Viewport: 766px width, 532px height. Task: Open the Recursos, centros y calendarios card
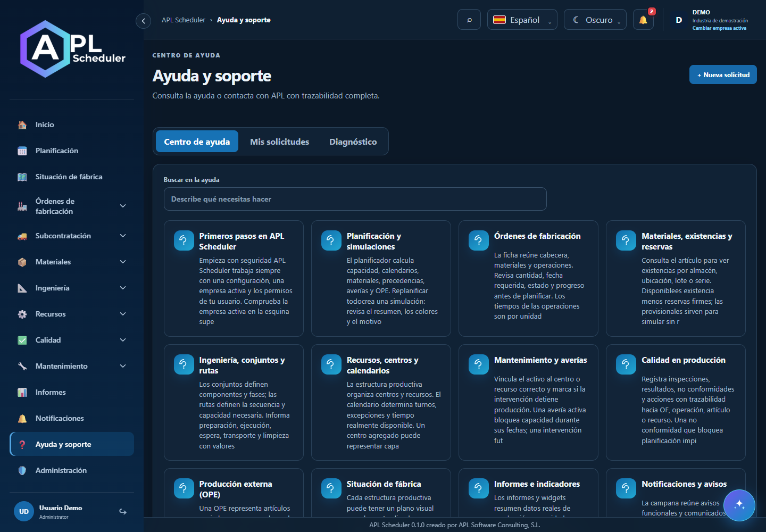coord(381,402)
